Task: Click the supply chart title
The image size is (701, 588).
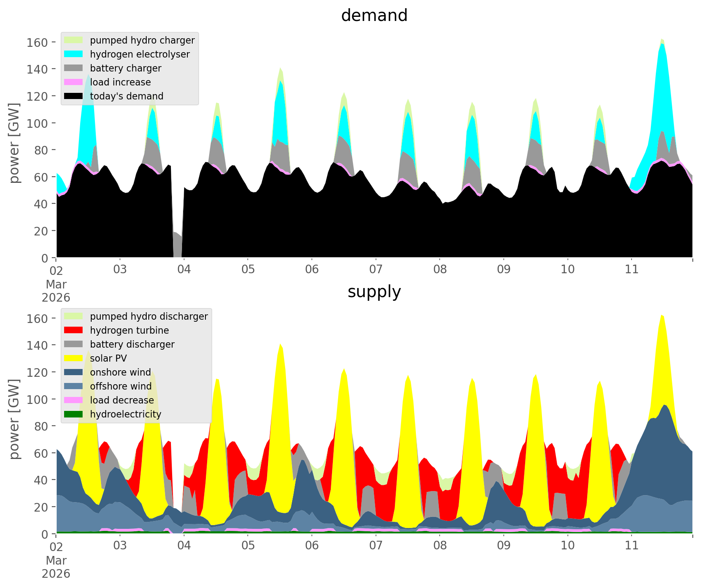Action: (x=374, y=292)
